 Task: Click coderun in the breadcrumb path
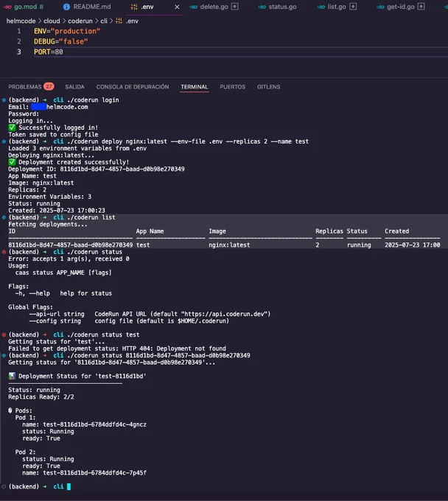(80, 21)
